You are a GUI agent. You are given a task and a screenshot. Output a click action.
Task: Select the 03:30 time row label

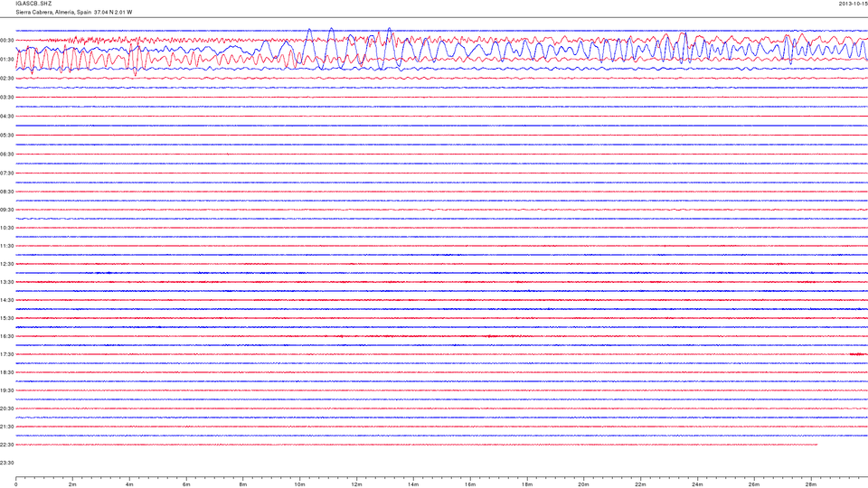click(x=6, y=98)
